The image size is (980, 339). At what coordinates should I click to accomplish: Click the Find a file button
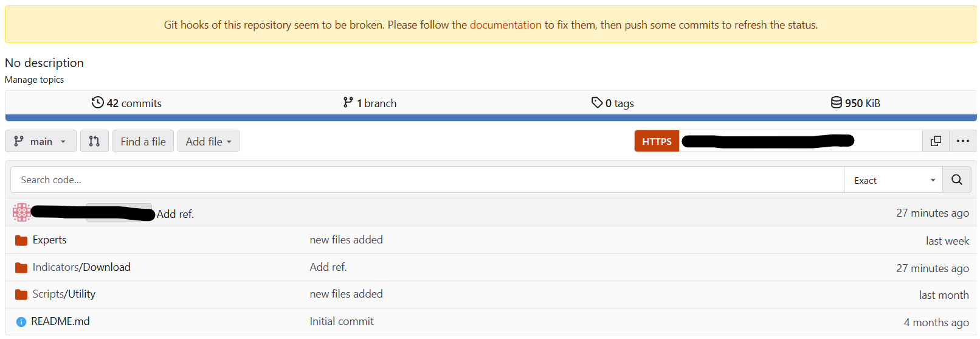click(143, 141)
